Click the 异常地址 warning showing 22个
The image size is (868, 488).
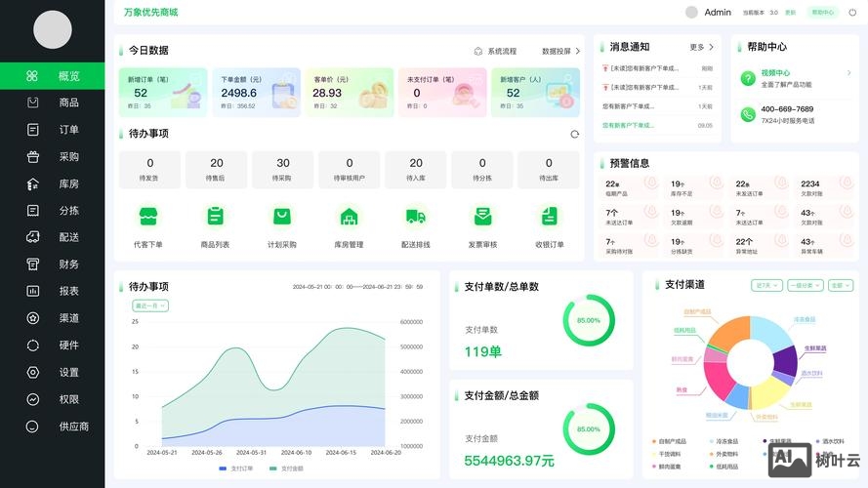(x=761, y=246)
